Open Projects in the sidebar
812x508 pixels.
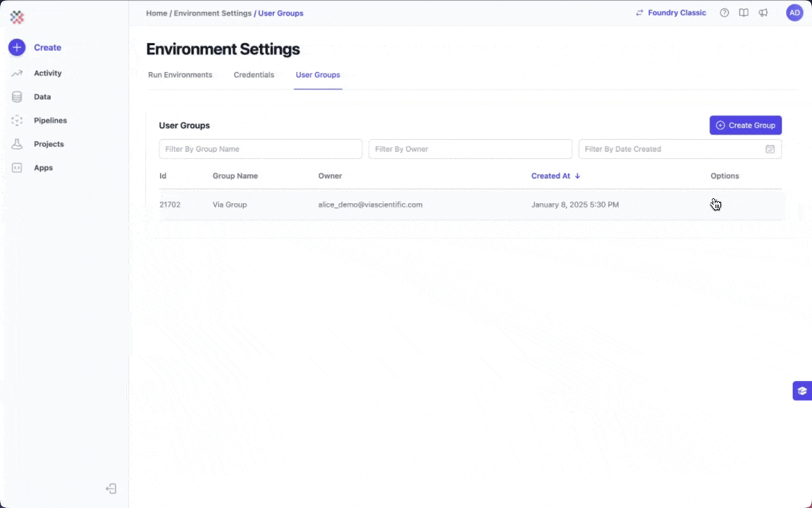[49, 144]
